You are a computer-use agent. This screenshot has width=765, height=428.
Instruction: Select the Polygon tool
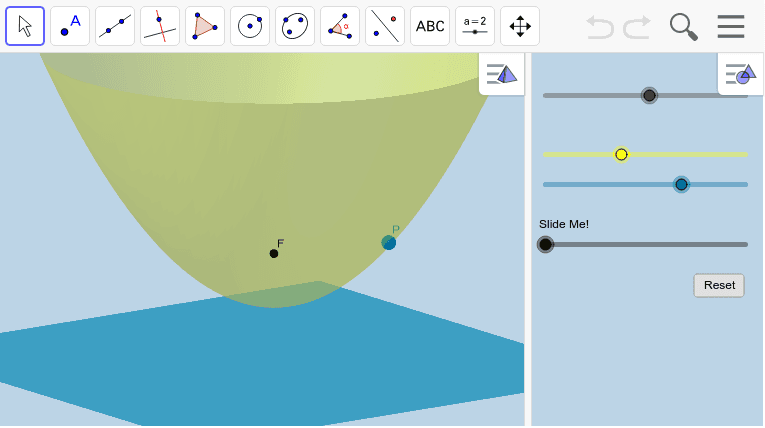[205, 26]
